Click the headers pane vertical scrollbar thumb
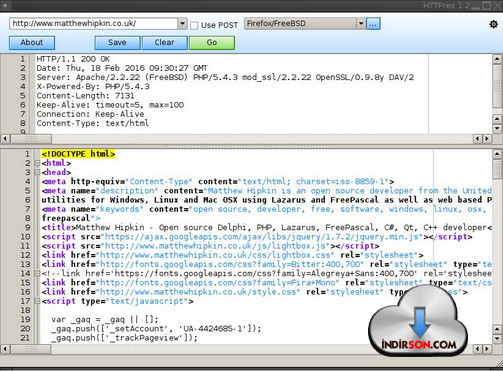The width and height of the screenshot is (503, 371). click(497, 85)
